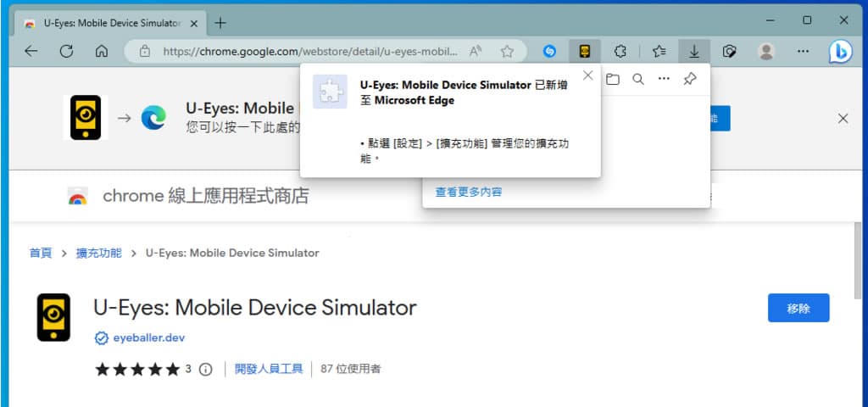
Task: Search downloads with magnifier icon
Action: (638, 79)
